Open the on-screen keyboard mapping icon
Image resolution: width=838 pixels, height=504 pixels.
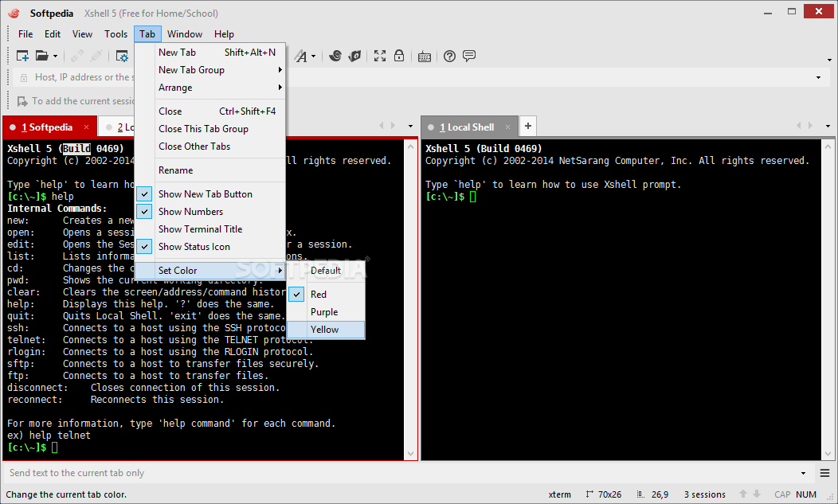coord(425,56)
